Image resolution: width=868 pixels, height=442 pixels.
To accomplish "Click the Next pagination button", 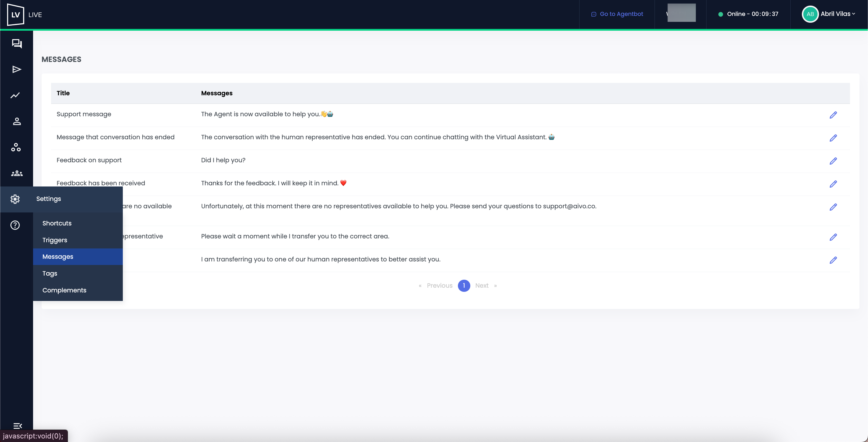I will (482, 285).
